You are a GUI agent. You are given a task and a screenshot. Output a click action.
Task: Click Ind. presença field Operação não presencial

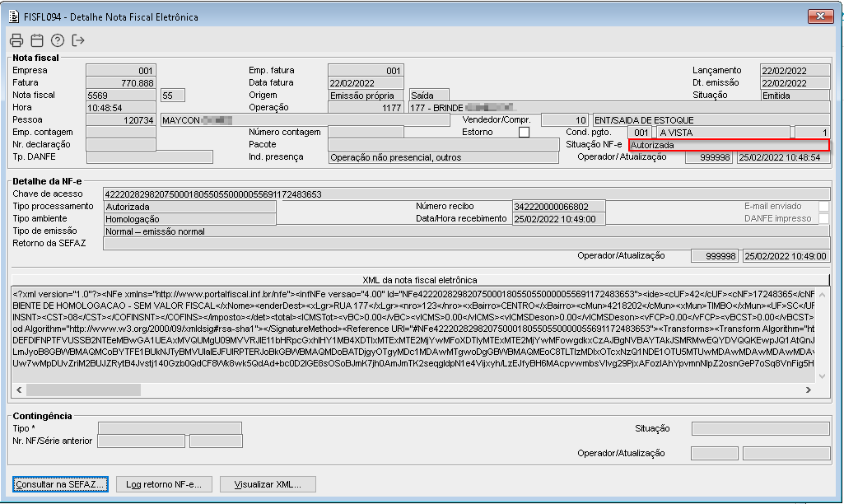click(x=444, y=157)
